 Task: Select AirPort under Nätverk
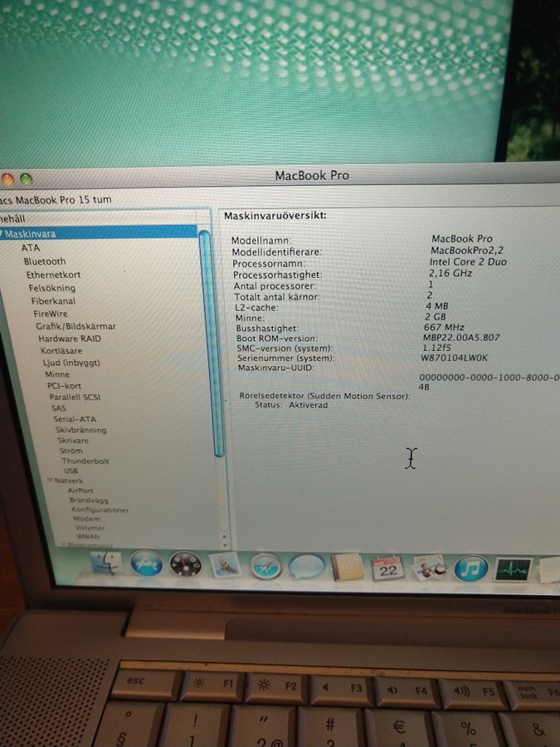[x=80, y=491]
